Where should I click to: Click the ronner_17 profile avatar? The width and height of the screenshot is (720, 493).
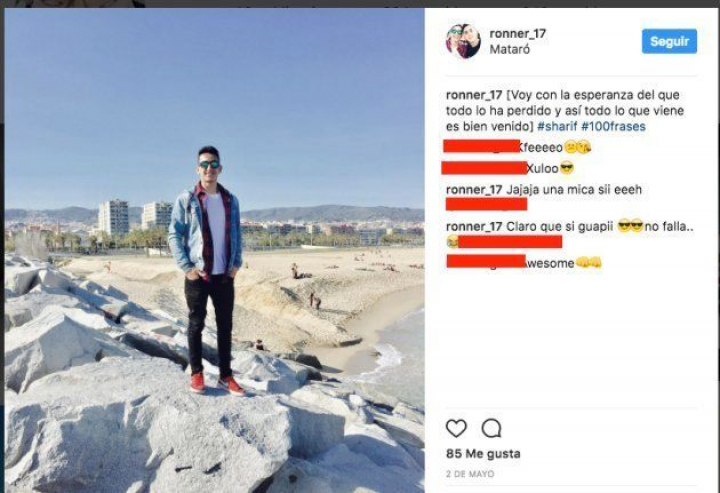tap(463, 41)
